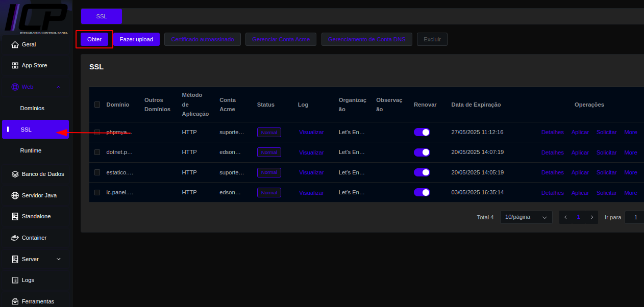Go to the next page arrow
Image resolution: width=644 pixels, height=307 pixels.
tap(591, 217)
